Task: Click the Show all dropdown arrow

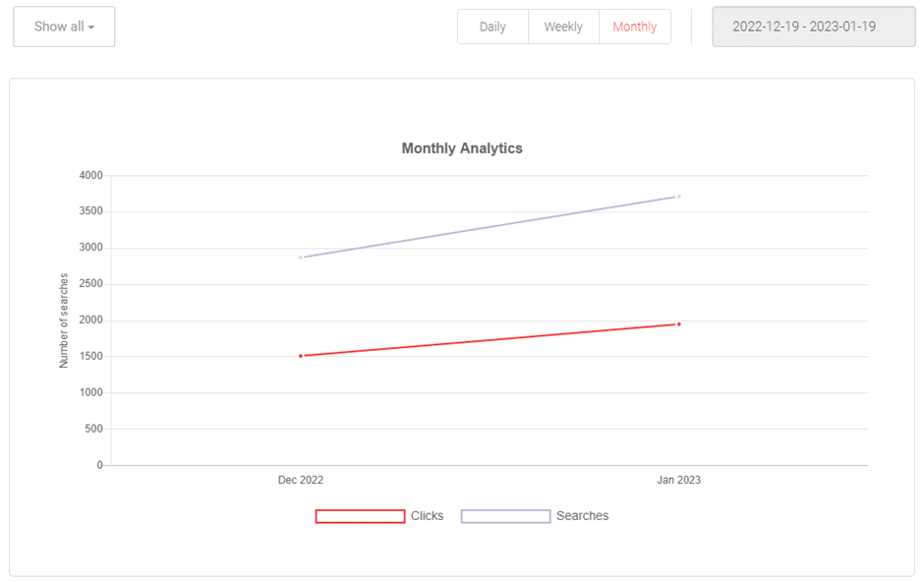Action: (95, 27)
